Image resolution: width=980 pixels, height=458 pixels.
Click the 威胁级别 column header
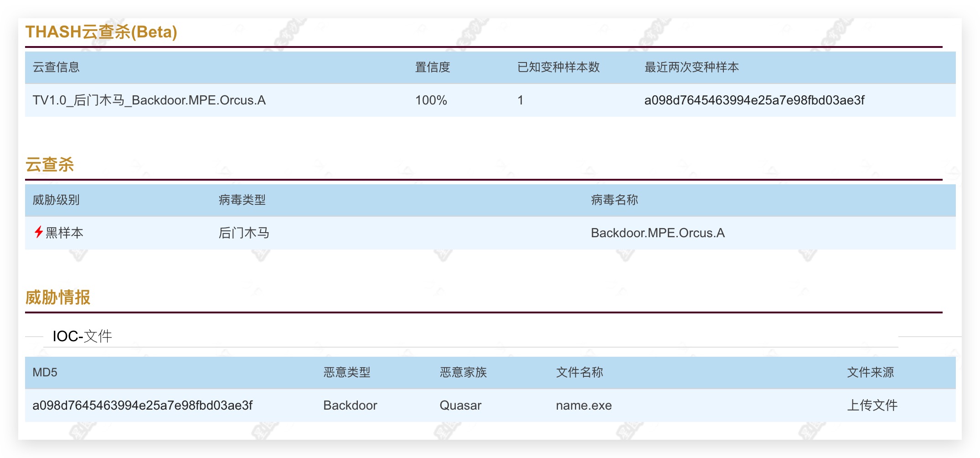pyautogui.click(x=56, y=200)
